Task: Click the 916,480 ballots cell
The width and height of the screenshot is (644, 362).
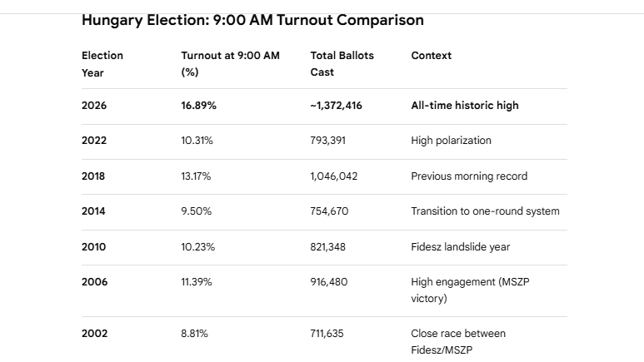Action: coord(329,282)
